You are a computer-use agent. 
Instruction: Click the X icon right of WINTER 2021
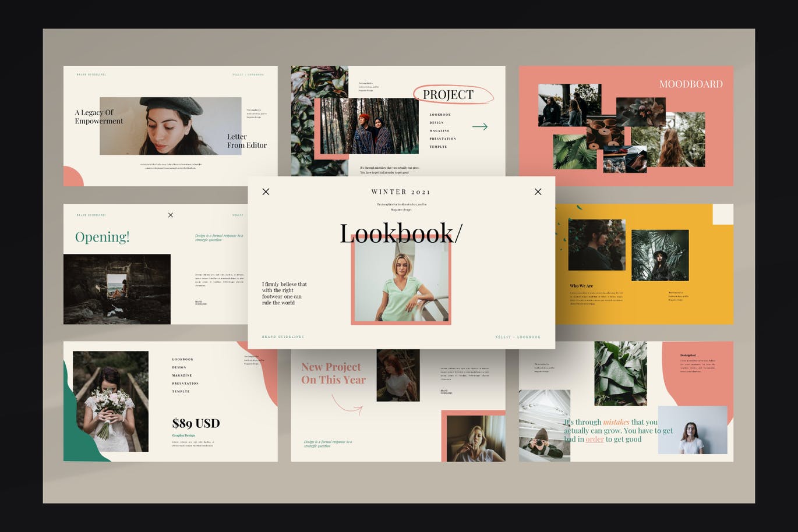[x=538, y=191]
